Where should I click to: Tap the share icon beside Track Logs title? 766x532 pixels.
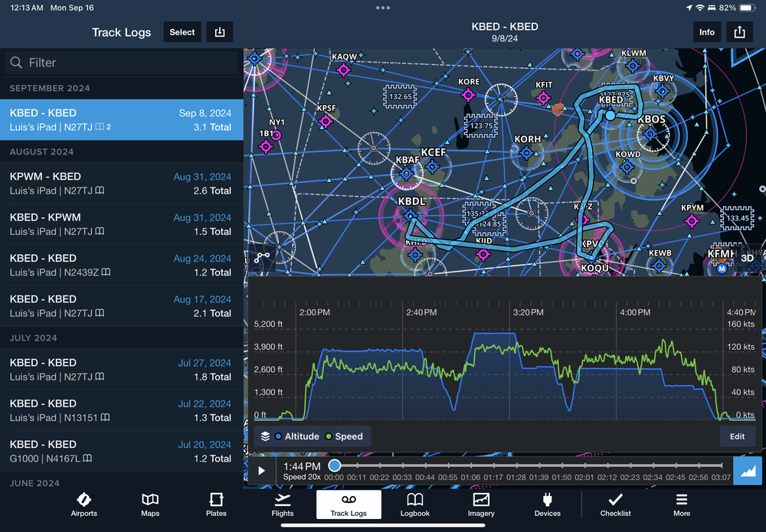[220, 31]
